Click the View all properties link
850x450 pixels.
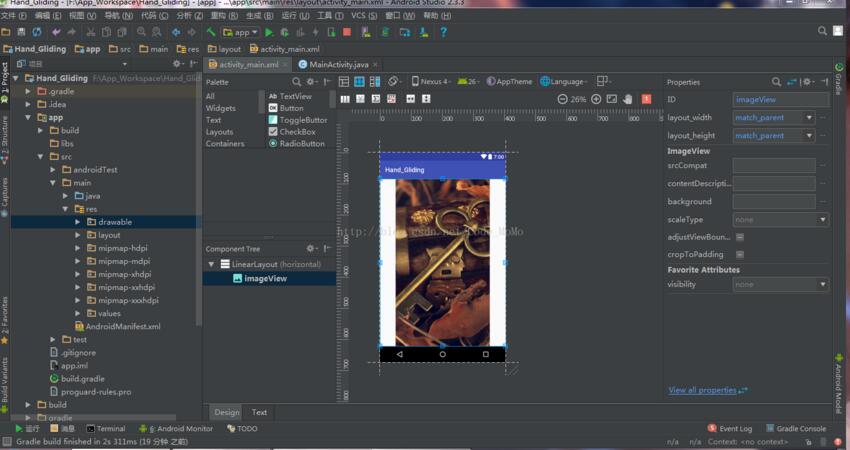(702, 390)
